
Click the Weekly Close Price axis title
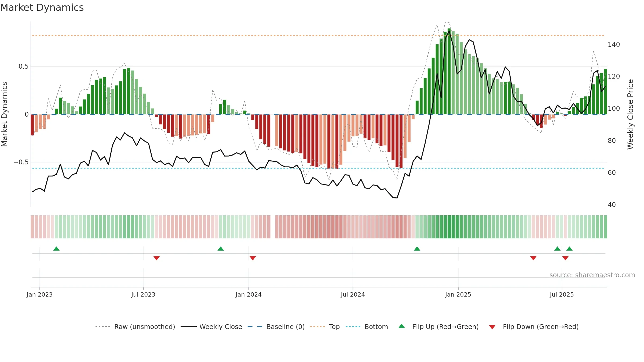[630, 114]
